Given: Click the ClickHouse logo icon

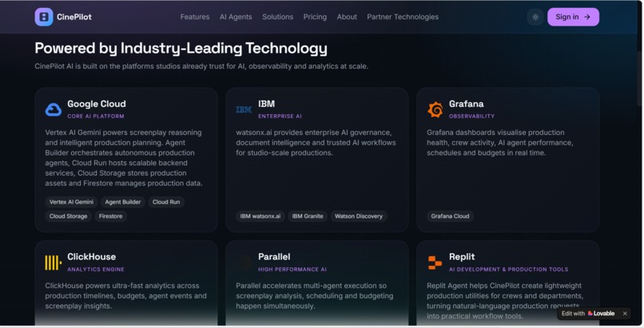Looking at the screenshot, I should [x=54, y=263].
